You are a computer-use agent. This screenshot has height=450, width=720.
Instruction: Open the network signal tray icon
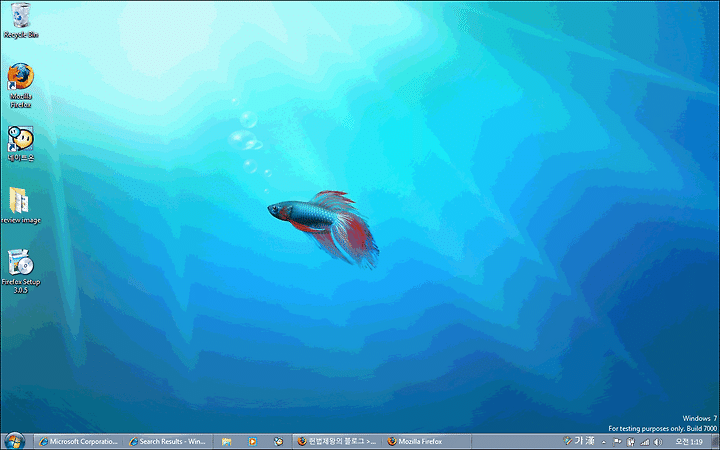click(x=645, y=442)
